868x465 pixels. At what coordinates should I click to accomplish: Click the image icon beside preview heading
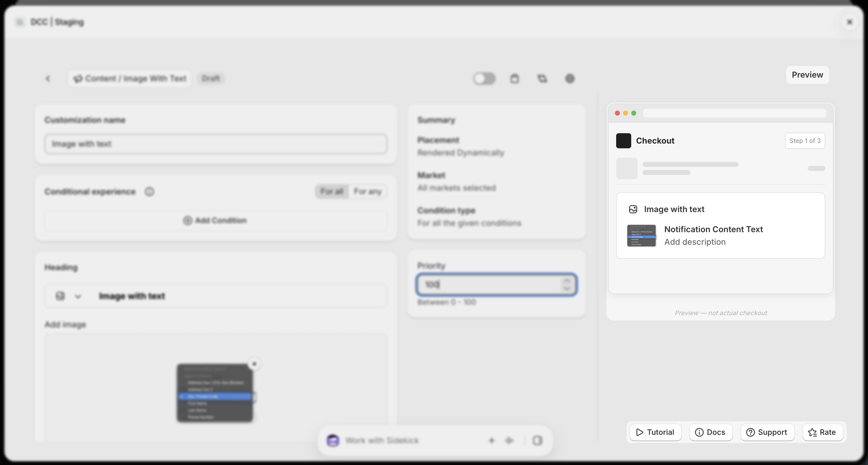click(x=633, y=209)
